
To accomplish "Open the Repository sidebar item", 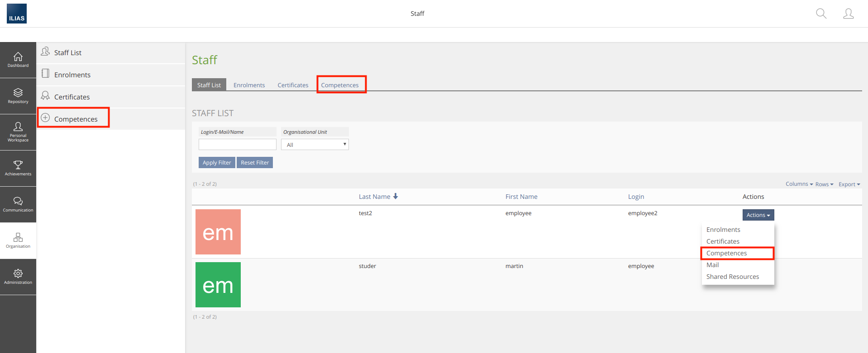I will [x=18, y=96].
